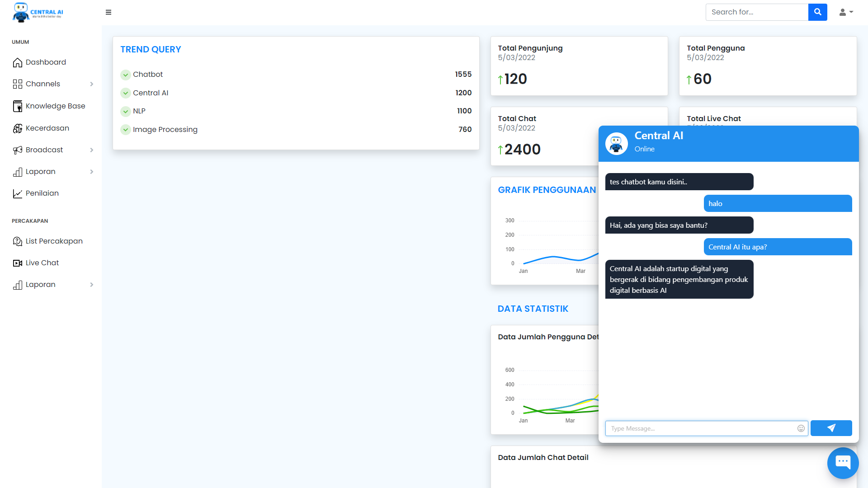Viewport: 868px width, 488px height.
Task: Click the green up arrow beside 2400
Action: coord(500,150)
